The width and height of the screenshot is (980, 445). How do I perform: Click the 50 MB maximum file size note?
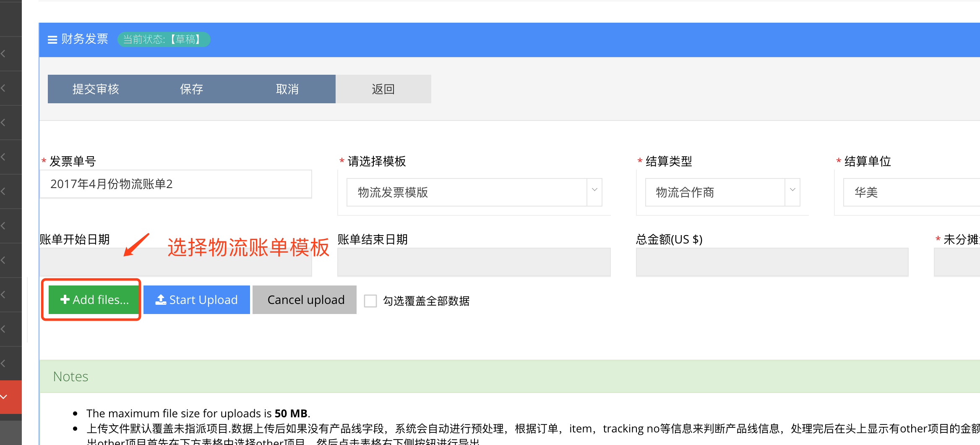pos(198,414)
